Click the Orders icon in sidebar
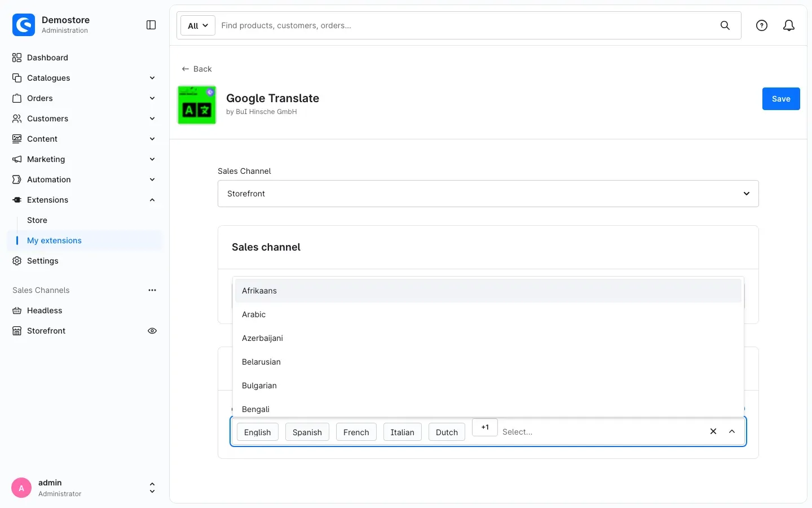Image resolution: width=812 pixels, height=508 pixels. (17, 98)
